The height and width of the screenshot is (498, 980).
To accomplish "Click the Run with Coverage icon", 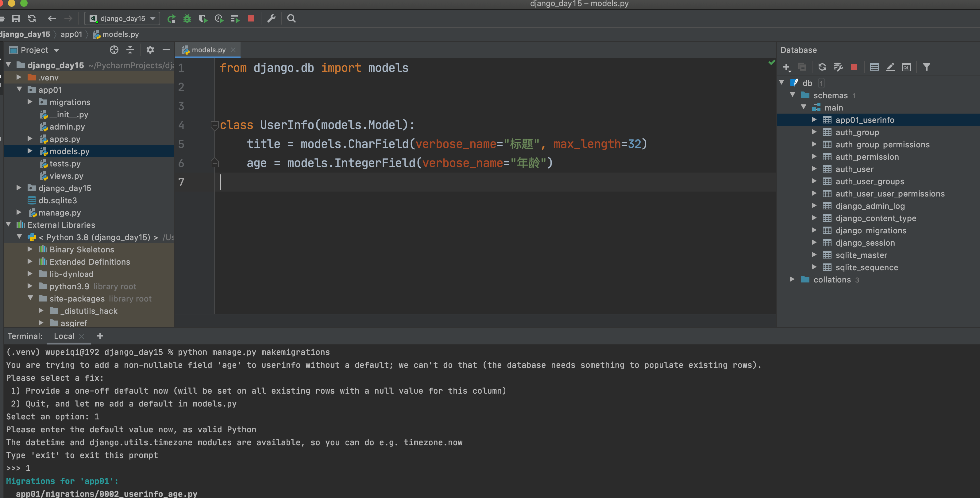I will click(203, 19).
